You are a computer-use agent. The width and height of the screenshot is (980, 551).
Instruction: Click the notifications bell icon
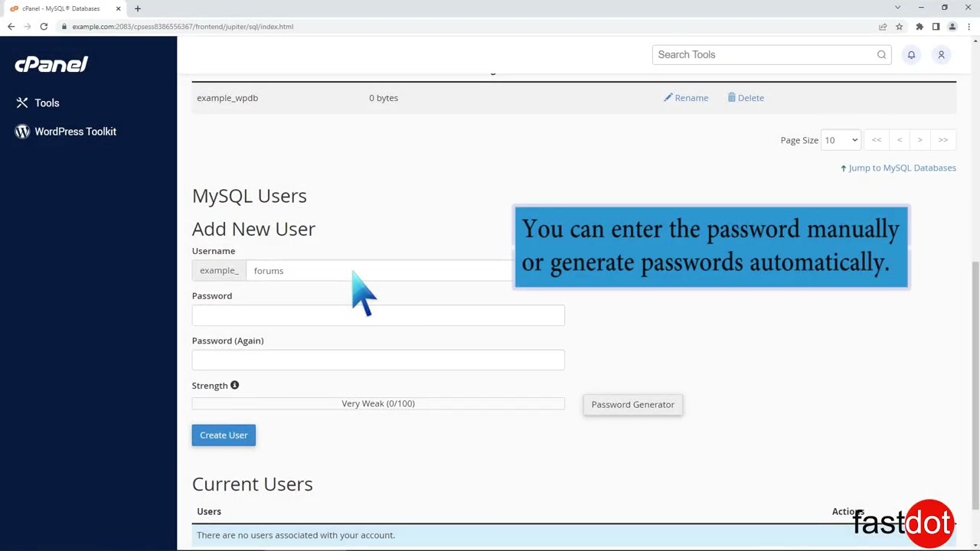(x=911, y=55)
